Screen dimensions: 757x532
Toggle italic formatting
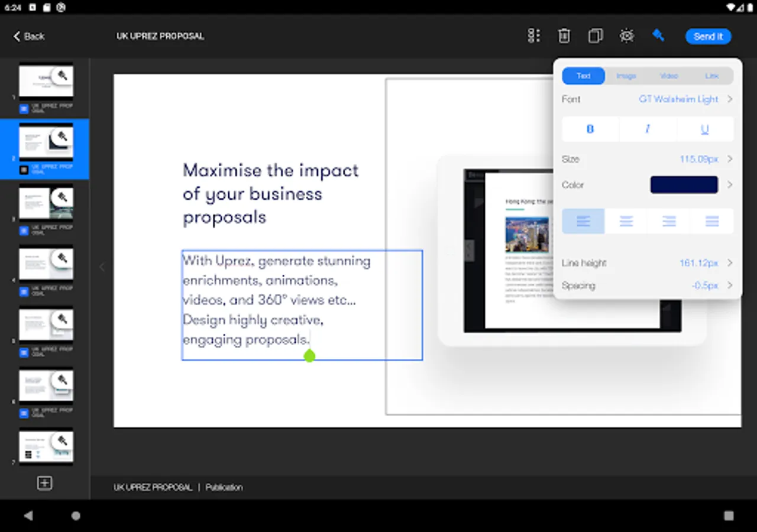coord(648,129)
